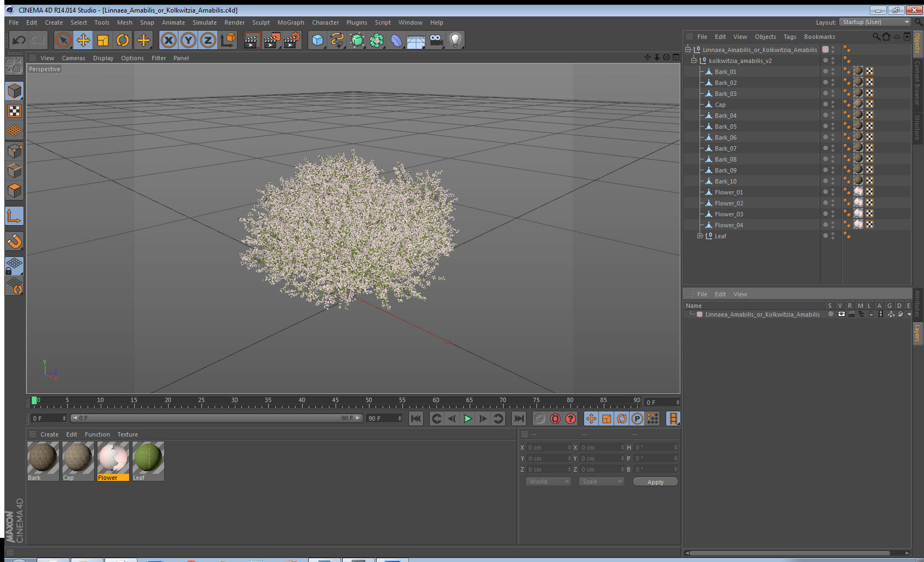Image resolution: width=924 pixels, height=562 pixels.
Task: Select the Live Selection tool
Action: coord(63,40)
